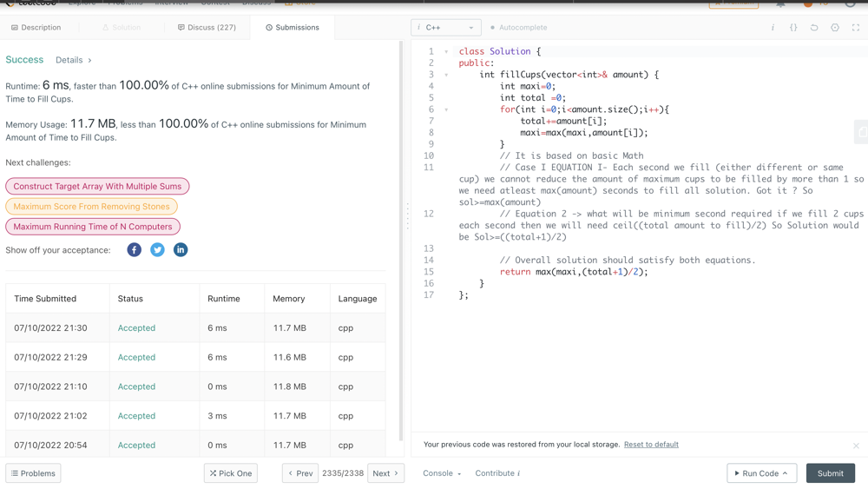The image size is (868, 489).
Task: Share acceptance on Facebook
Action: 134,250
